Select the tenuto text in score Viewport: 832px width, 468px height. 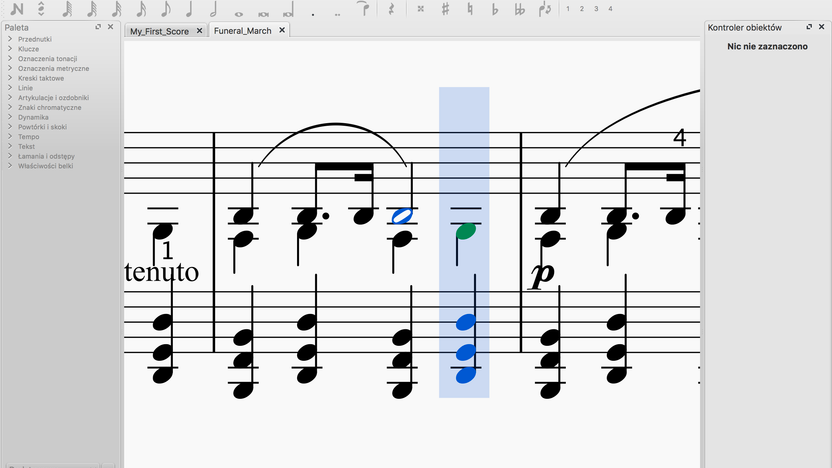pos(162,272)
